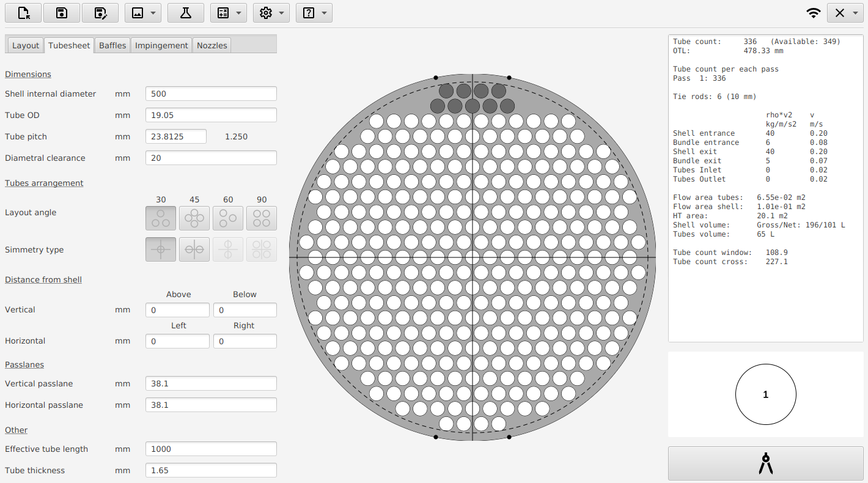Click the Vertical Above distance field
This screenshot has width=868, height=483.
pos(177,310)
